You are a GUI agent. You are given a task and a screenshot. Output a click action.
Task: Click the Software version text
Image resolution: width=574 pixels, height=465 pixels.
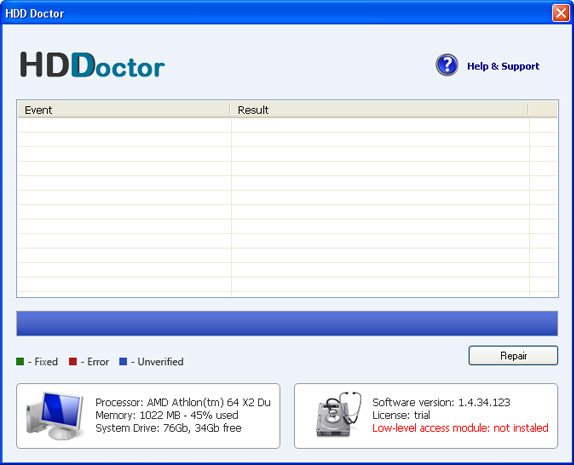[441, 402]
